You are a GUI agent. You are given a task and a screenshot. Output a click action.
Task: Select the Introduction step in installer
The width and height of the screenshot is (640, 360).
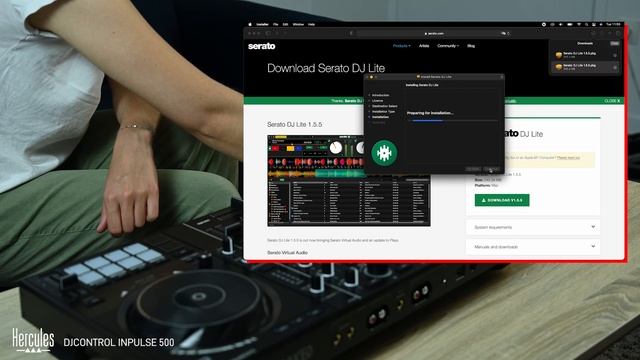(380, 95)
